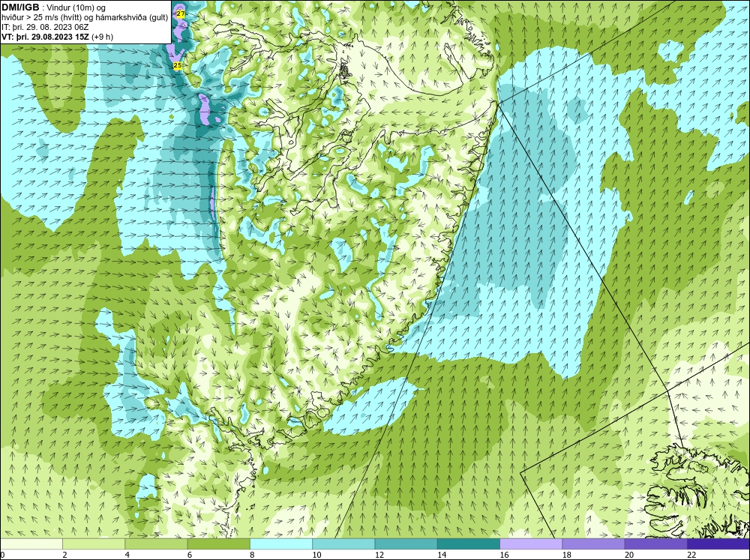Click the '(+9 h)' forecast offset text

pyautogui.click(x=102, y=37)
